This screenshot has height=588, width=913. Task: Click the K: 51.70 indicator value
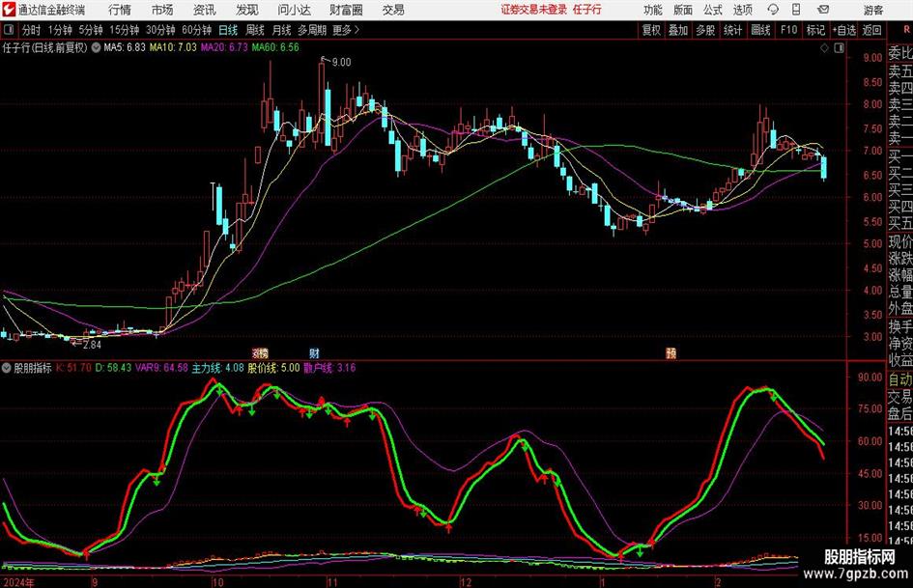click(73, 368)
